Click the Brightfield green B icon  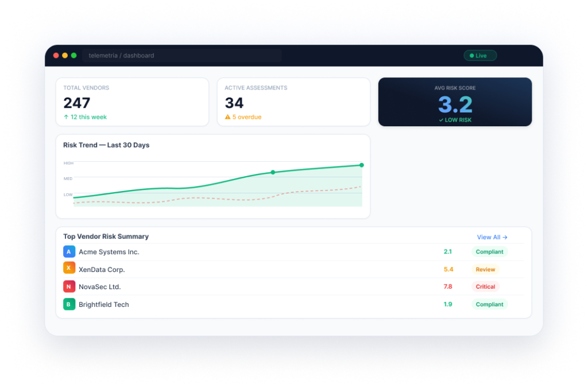click(69, 304)
